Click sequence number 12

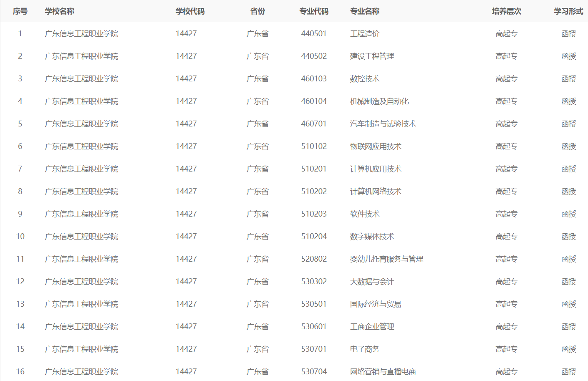[x=20, y=282]
